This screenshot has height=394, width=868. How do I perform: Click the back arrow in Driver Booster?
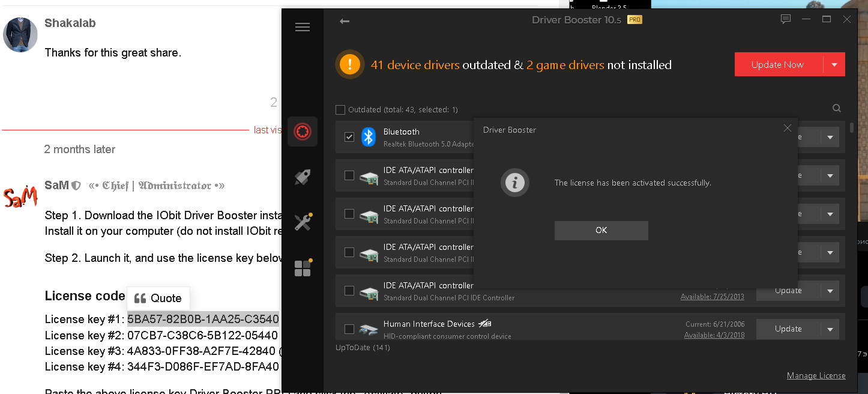pos(345,21)
